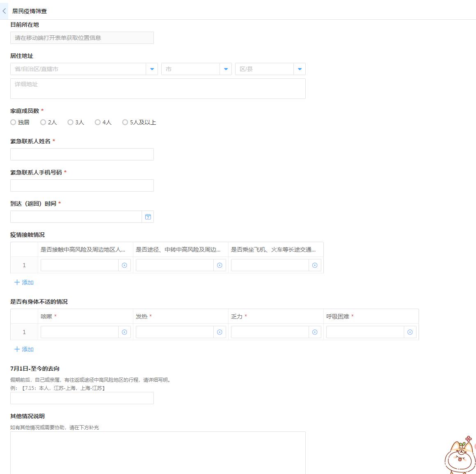Click the 紧急联系人姓名 input field
Screen dimensions: 476x474
point(82,154)
